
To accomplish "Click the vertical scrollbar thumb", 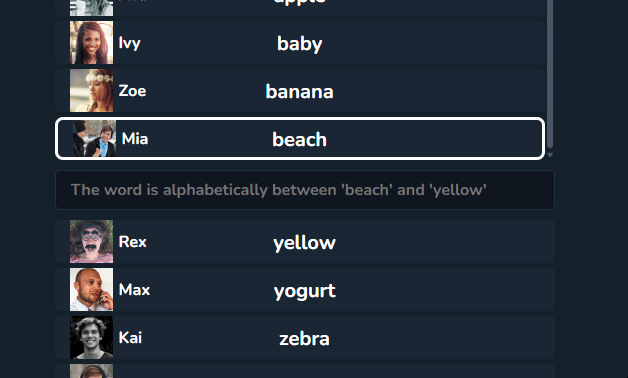I will (550, 74).
